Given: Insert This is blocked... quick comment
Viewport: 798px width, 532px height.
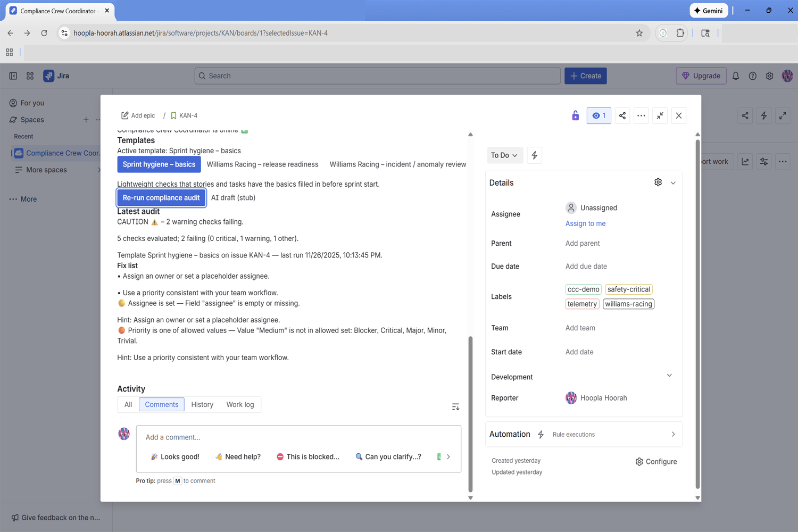Looking at the screenshot, I should tap(308, 456).
